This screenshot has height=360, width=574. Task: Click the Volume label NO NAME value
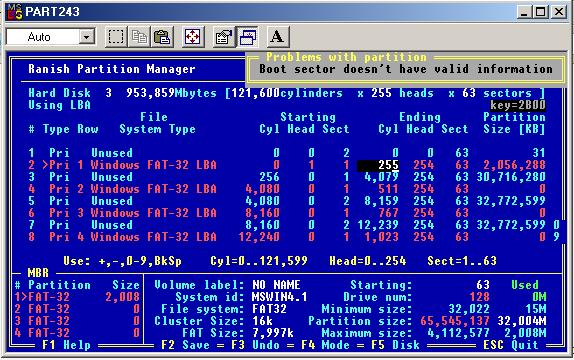point(276,285)
